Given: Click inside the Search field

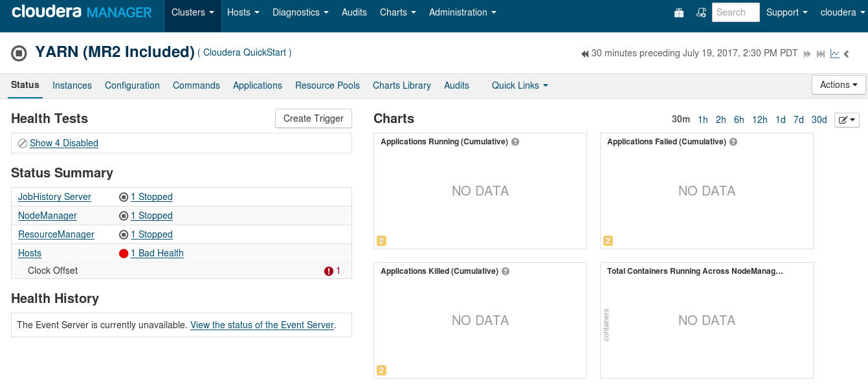Looking at the screenshot, I should [735, 12].
